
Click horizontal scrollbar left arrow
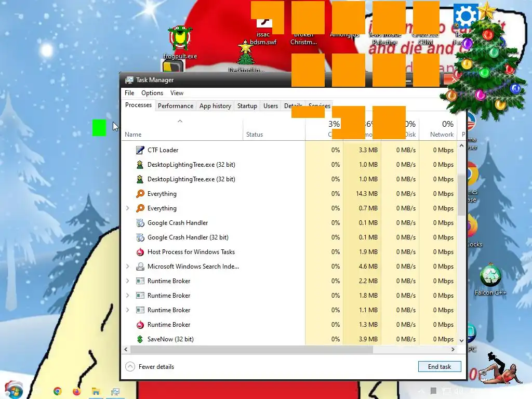[x=126, y=349]
